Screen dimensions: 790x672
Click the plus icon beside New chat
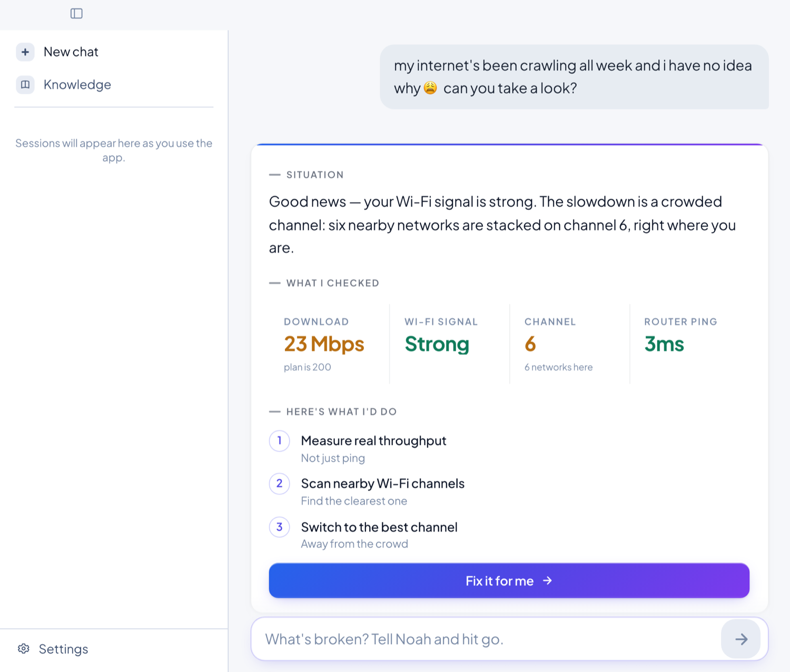[x=25, y=52]
